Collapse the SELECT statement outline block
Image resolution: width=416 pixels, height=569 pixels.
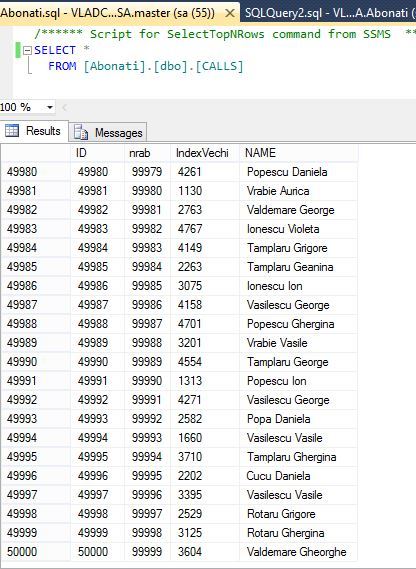pos(28,51)
